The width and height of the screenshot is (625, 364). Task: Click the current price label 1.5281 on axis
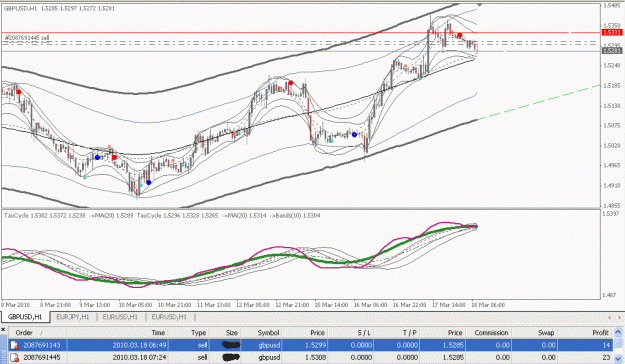click(x=612, y=51)
